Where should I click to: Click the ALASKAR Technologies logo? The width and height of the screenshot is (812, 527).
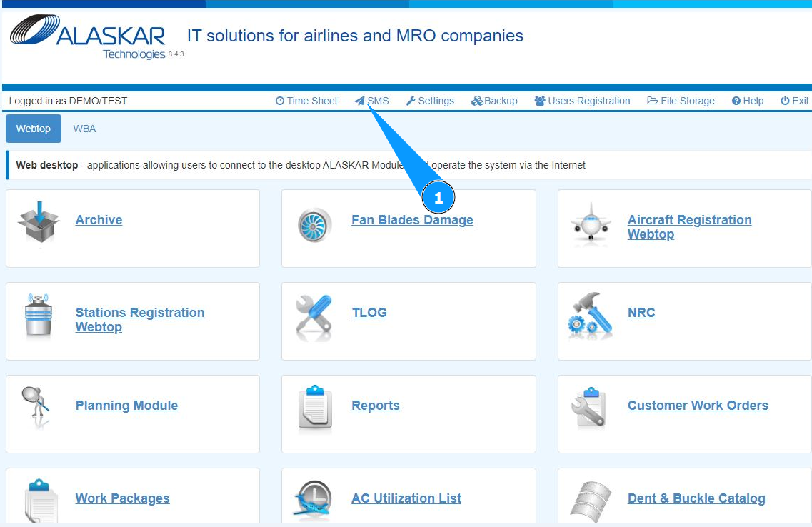[88, 36]
